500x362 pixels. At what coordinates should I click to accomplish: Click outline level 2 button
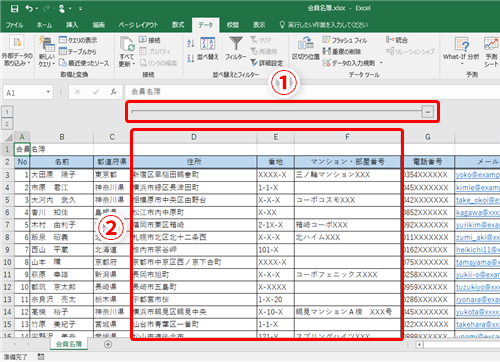tap(7, 124)
